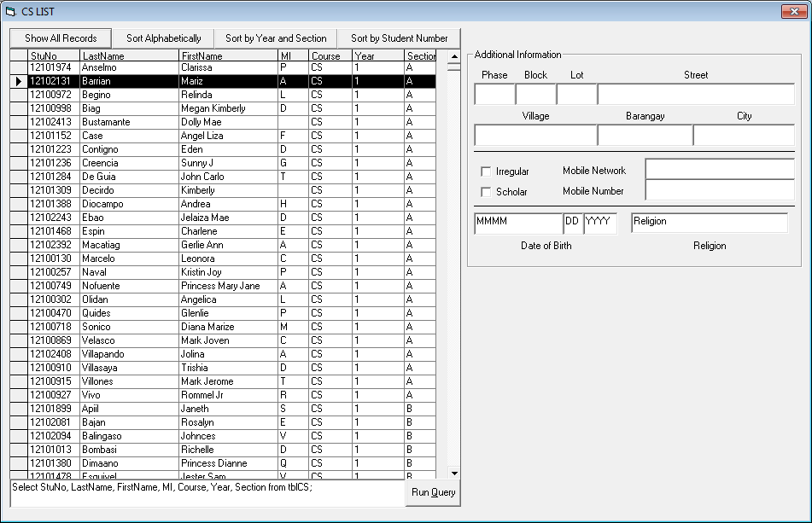Click the MI column header

coord(293,55)
